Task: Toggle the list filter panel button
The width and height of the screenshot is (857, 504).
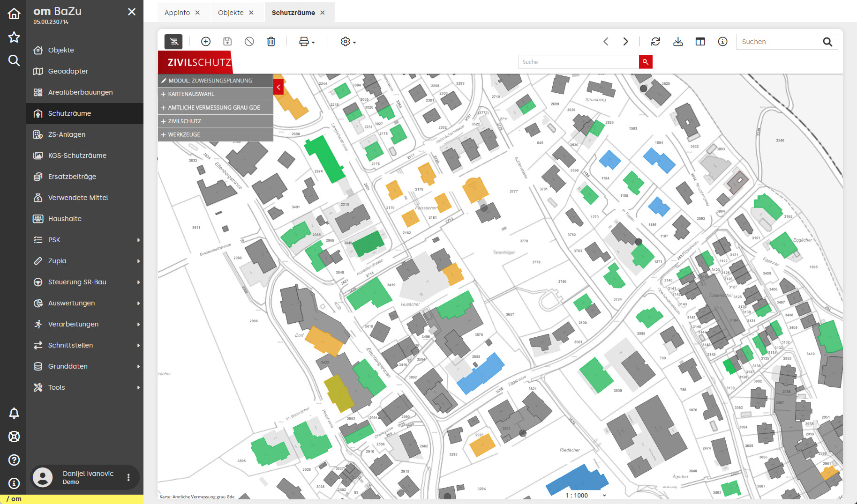Action: (173, 42)
